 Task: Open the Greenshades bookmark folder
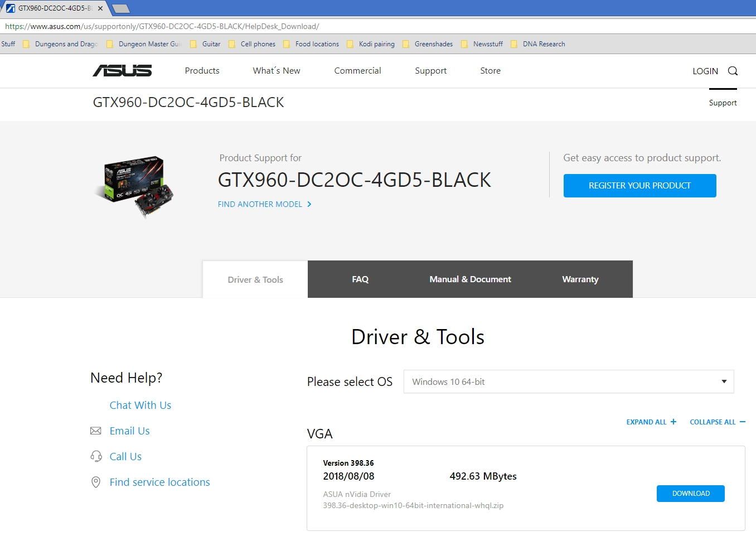click(428, 44)
